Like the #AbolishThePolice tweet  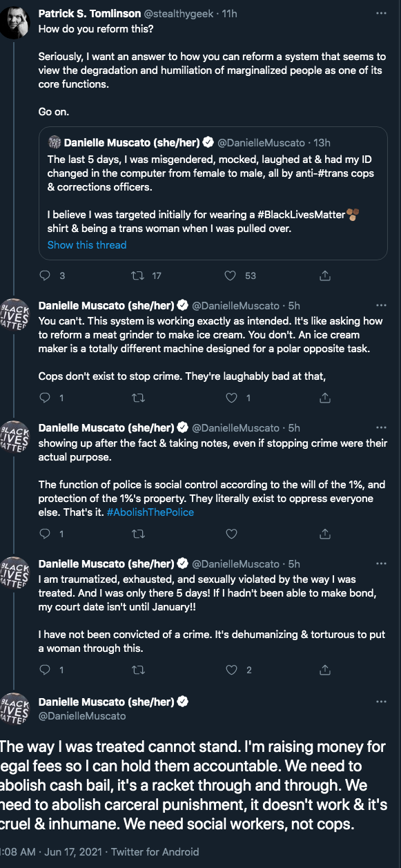point(231,534)
